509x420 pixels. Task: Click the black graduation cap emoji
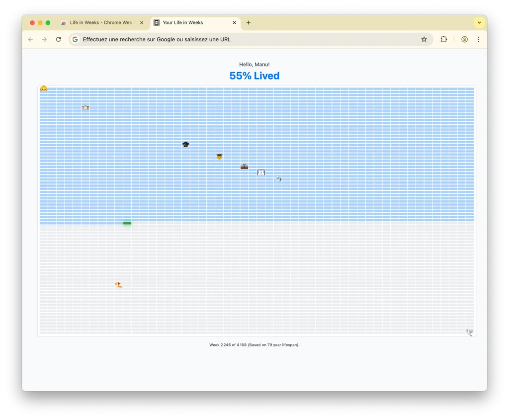(186, 145)
